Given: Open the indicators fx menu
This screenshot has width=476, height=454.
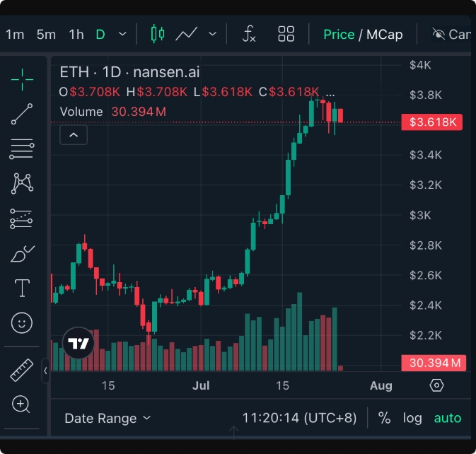Looking at the screenshot, I should tap(249, 34).
